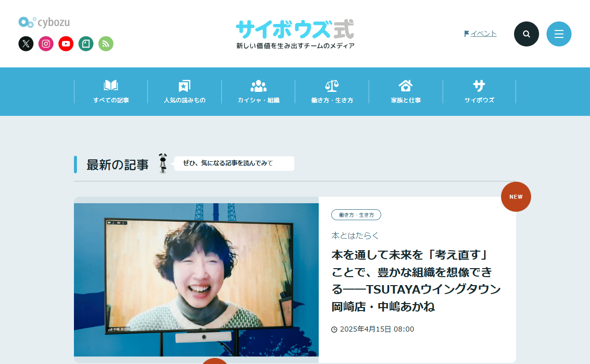Open the X (Twitter) social icon

pos(26,44)
